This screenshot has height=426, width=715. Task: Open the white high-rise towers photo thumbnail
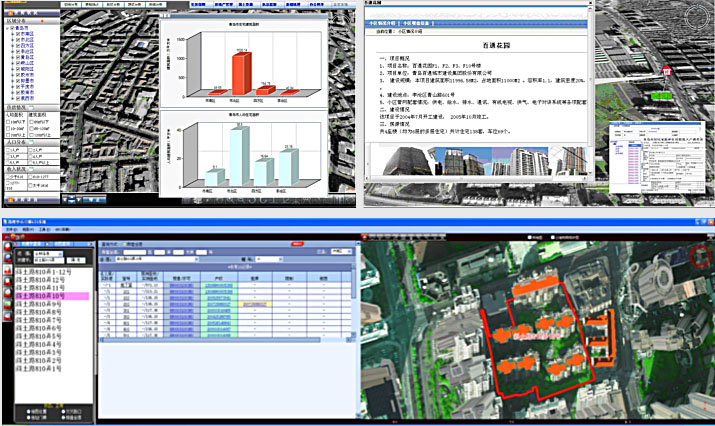520,161
